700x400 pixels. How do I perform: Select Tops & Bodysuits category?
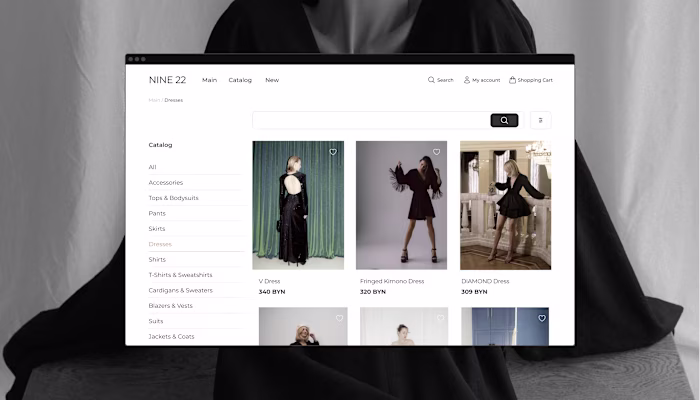tap(173, 198)
